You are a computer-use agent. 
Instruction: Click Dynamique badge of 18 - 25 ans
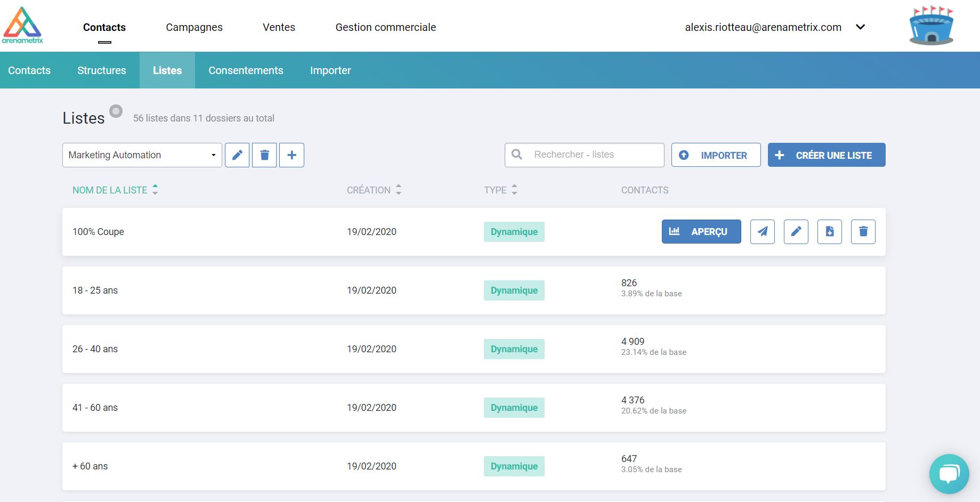[x=514, y=290]
